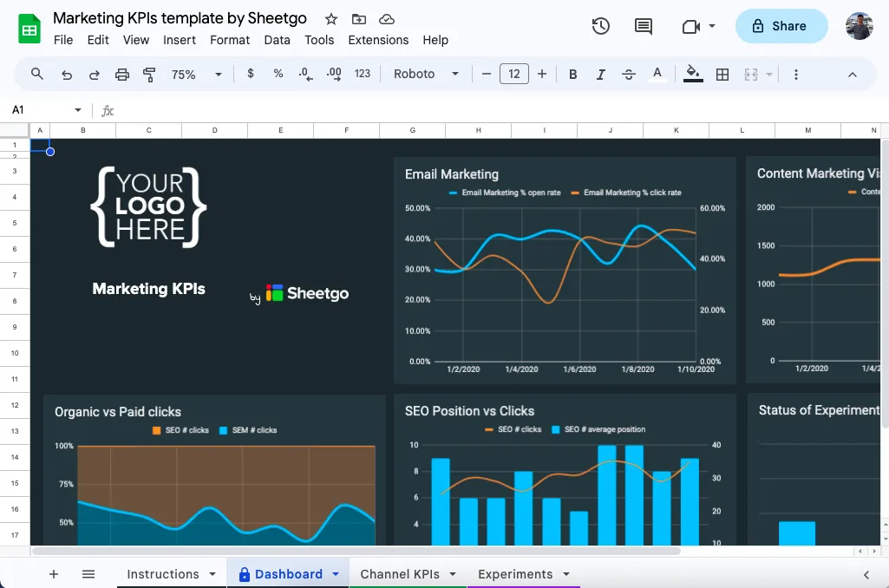This screenshot has height=588, width=889.
Task: Check the cloud save status icon
Action: pyautogui.click(x=387, y=19)
